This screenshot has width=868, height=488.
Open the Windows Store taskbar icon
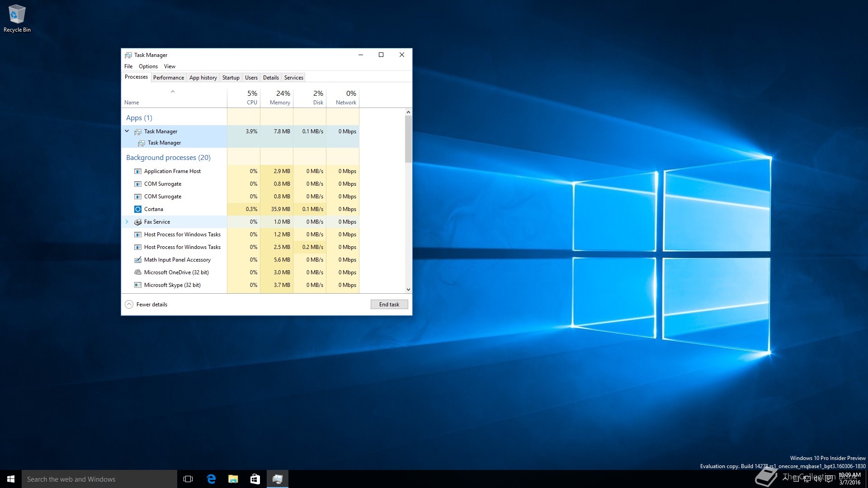pos(255,479)
